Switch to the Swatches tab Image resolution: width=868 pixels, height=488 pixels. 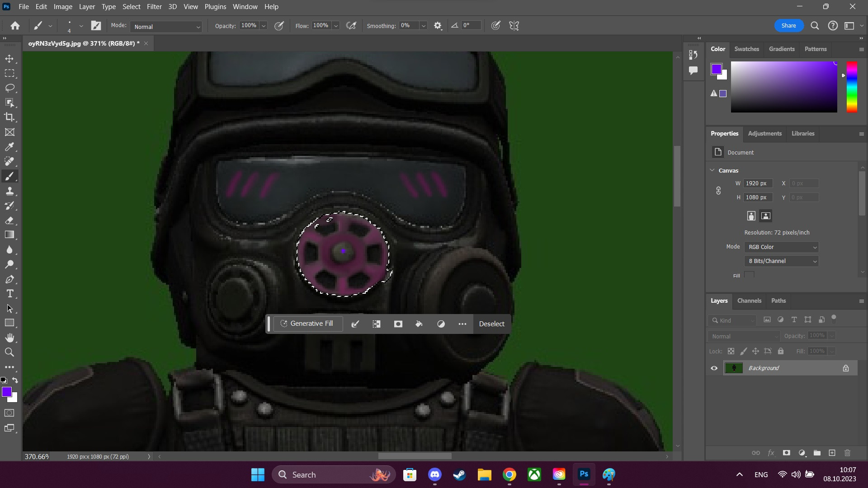746,49
